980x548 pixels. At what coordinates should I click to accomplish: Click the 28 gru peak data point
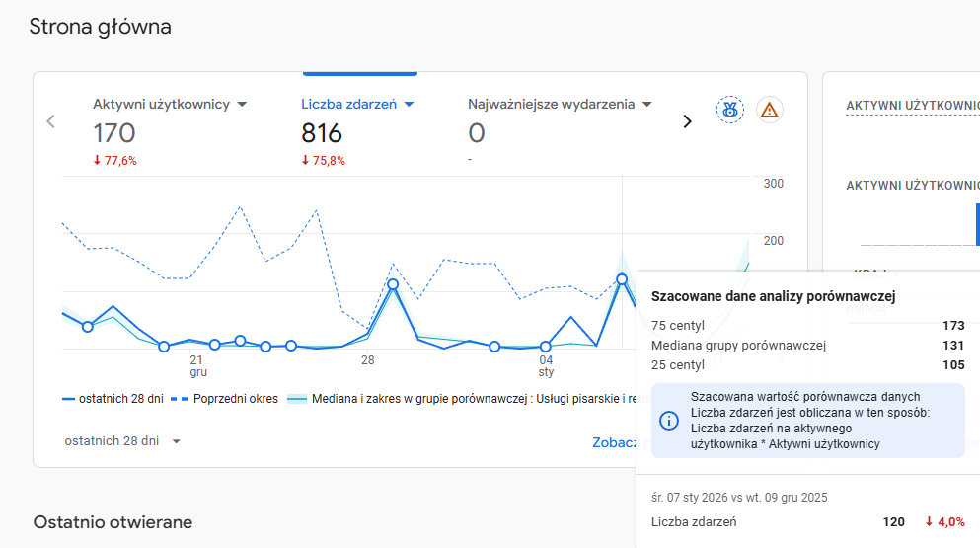(x=393, y=284)
